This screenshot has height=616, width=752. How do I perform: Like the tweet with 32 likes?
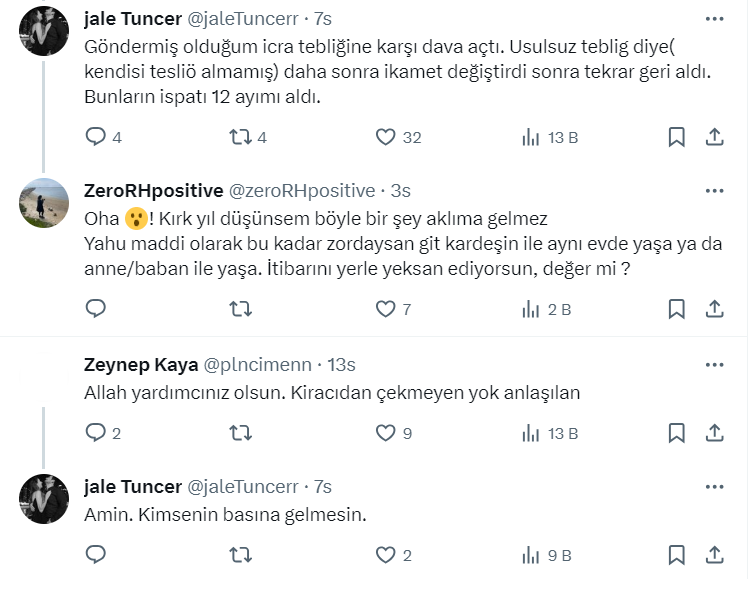click(x=386, y=137)
